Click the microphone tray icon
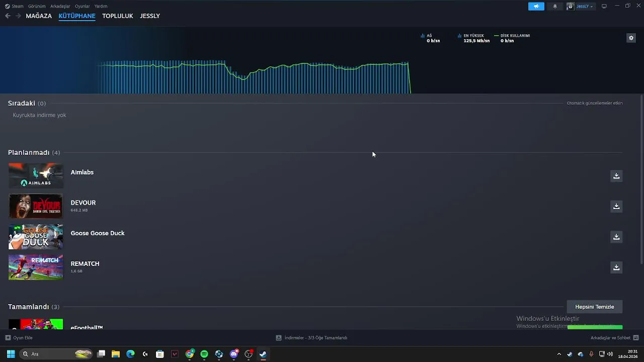The width and height of the screenshot is (644, 362). point(591,354)
